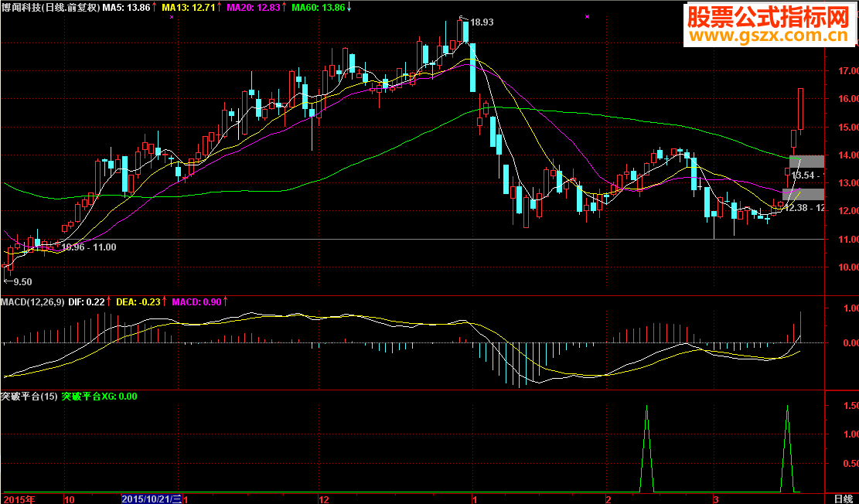Click the purple x marker above October candles
Viewport: 859px width, 504px height.
(172, 18)
